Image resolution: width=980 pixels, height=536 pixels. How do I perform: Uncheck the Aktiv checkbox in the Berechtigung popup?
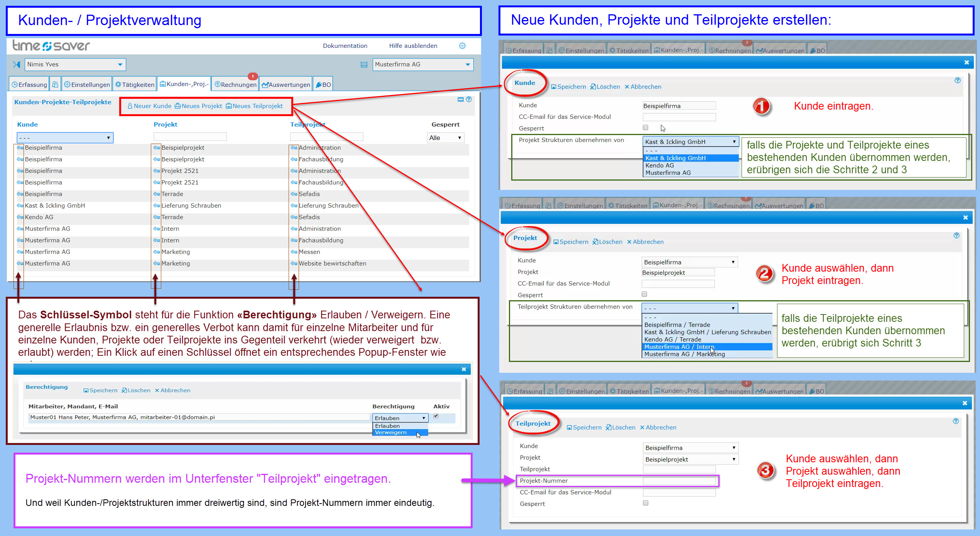(436, 416)
